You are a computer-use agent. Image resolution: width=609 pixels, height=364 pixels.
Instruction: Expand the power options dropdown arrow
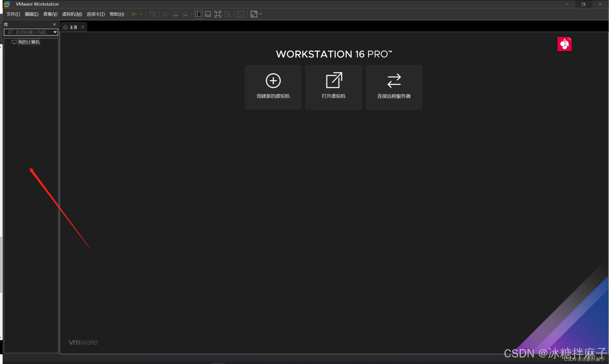pos(141,14)
